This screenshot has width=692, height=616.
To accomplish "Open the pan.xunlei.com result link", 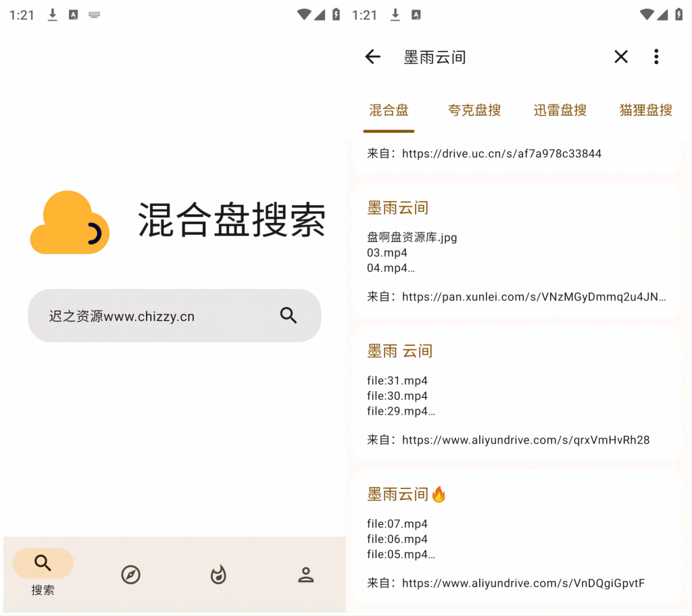I will click(x=534, y=297).
